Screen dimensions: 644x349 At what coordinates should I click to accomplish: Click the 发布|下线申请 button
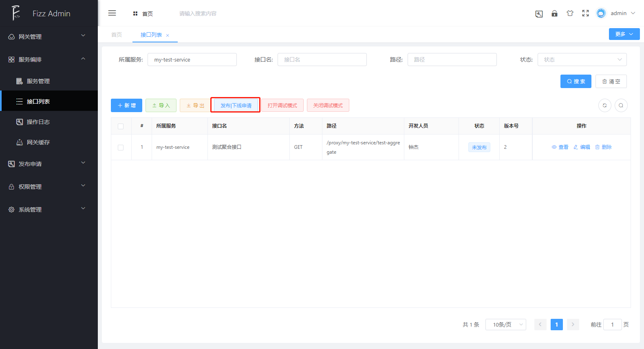pos(236,105)
